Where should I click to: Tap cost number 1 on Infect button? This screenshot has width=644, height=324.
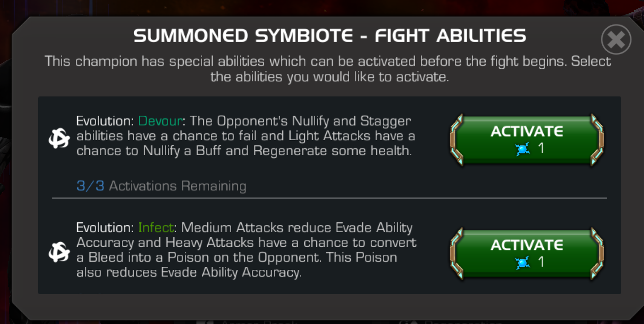pyautogui.click(x=541, y=262)
